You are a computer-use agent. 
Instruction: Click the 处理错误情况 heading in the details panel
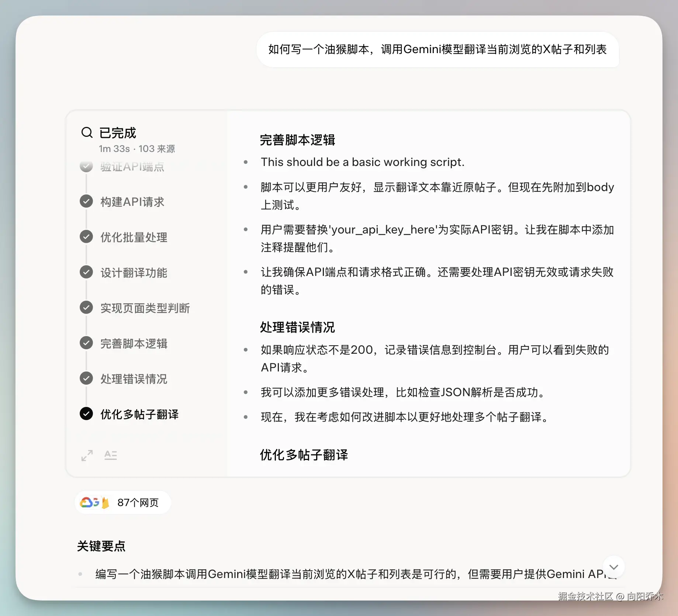tap(297, 327)
